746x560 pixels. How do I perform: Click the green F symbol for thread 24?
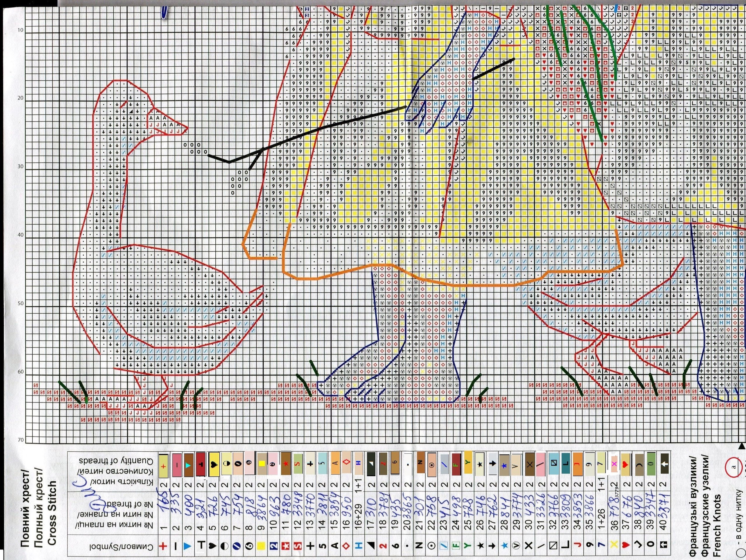pyautogui.click(x=456, y=546)
